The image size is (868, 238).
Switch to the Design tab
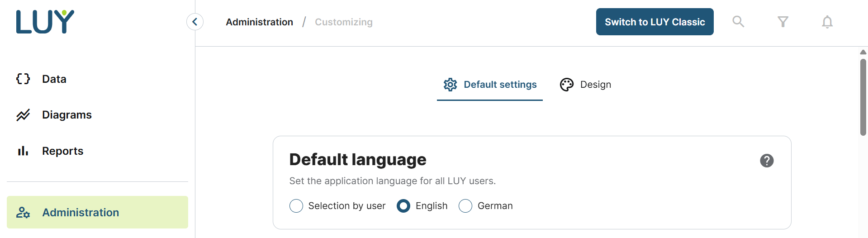click(x=586, y=85)
